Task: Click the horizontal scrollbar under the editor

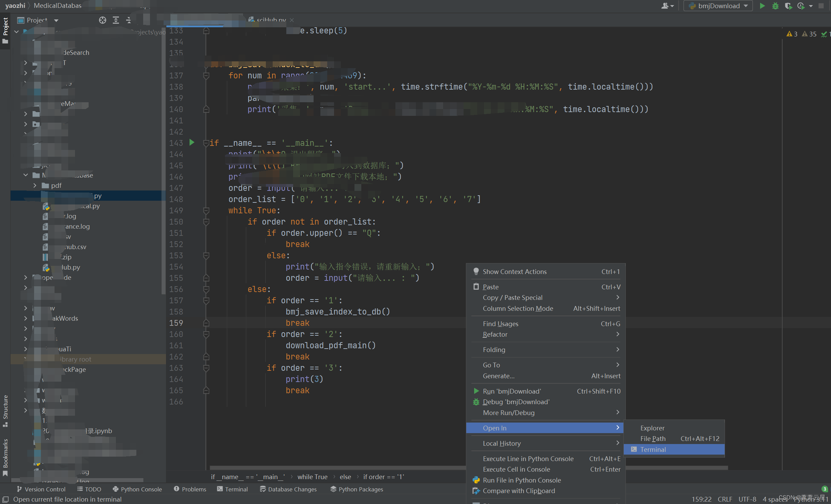Action: (337, 468)
